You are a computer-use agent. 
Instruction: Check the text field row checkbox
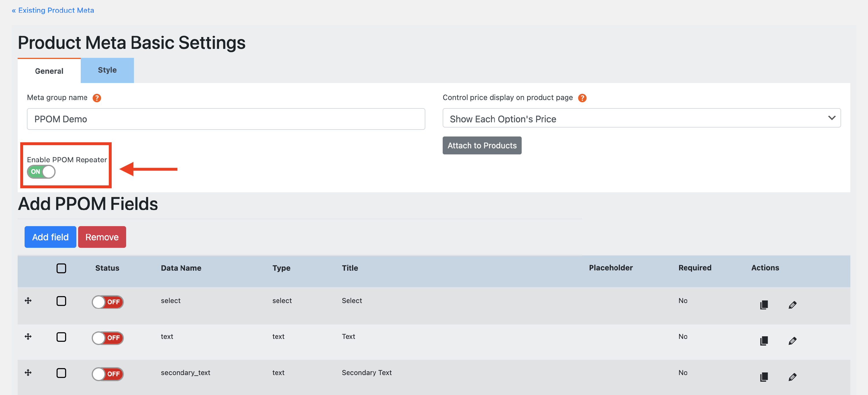click(61, 337)
